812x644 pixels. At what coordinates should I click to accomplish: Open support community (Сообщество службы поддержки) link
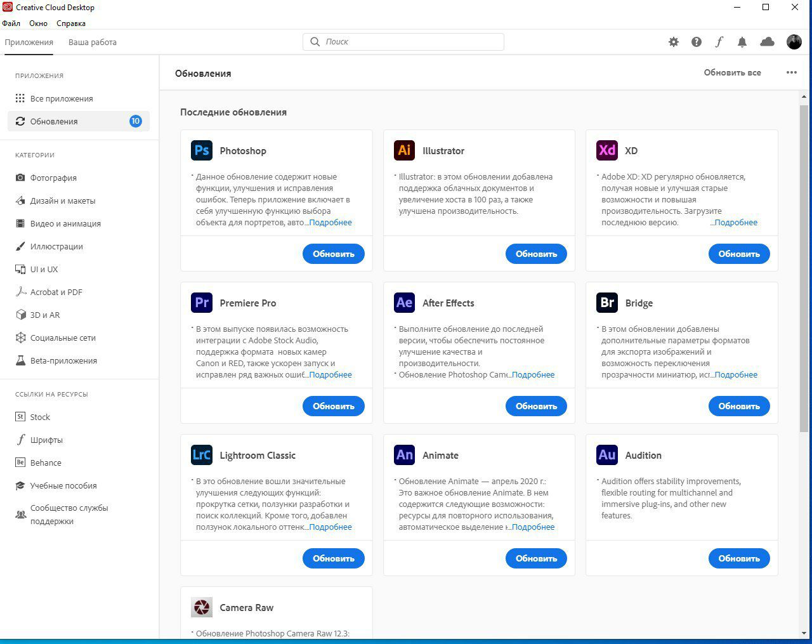pyautogui.click(x=79, y=515)
